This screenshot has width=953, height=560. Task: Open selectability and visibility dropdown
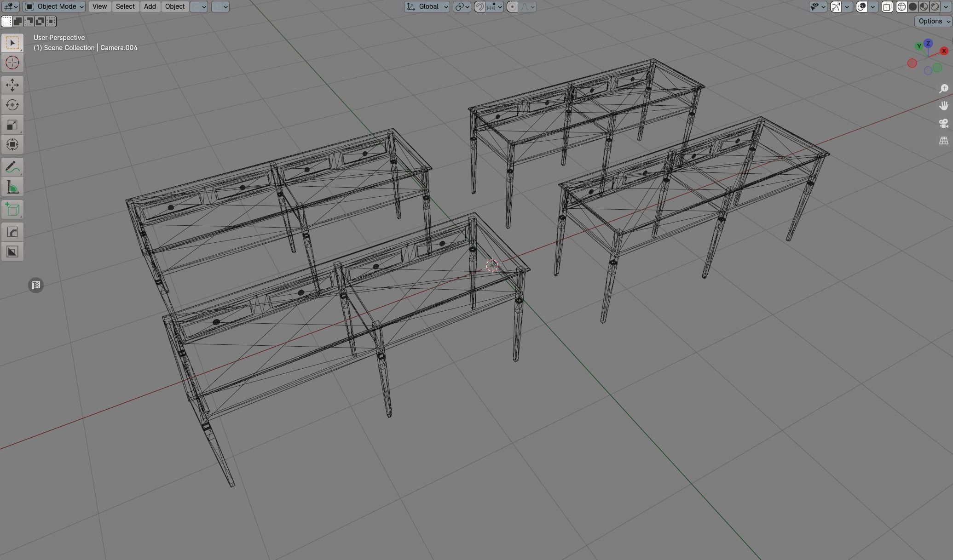click(x=818, y=6)
